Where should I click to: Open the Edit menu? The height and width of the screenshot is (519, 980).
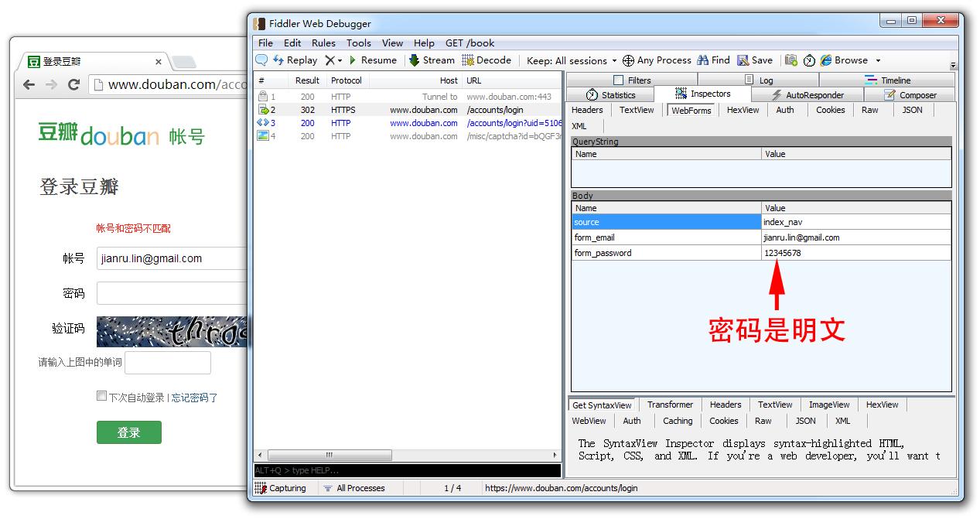pyautogui.click(x=292, y=43)
